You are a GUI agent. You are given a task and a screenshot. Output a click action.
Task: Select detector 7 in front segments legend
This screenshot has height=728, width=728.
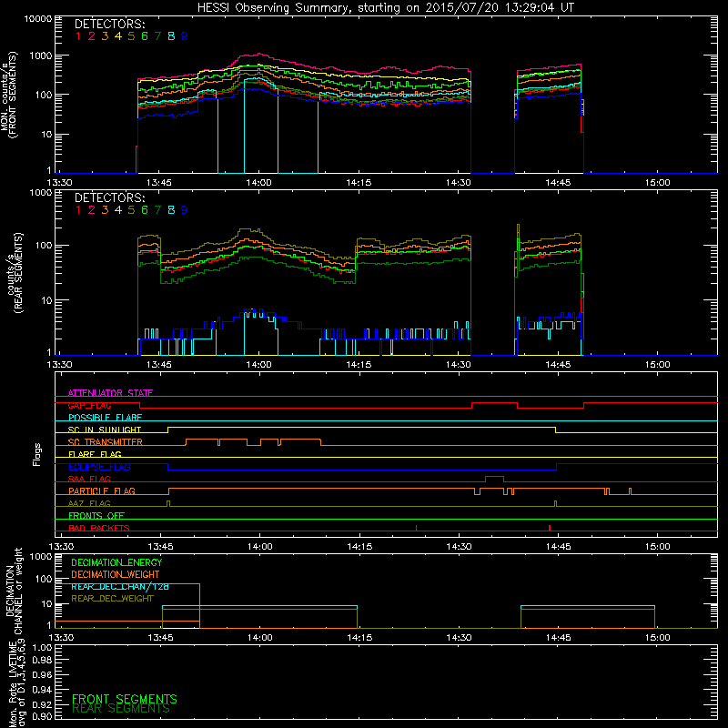[x=157, y=36]
